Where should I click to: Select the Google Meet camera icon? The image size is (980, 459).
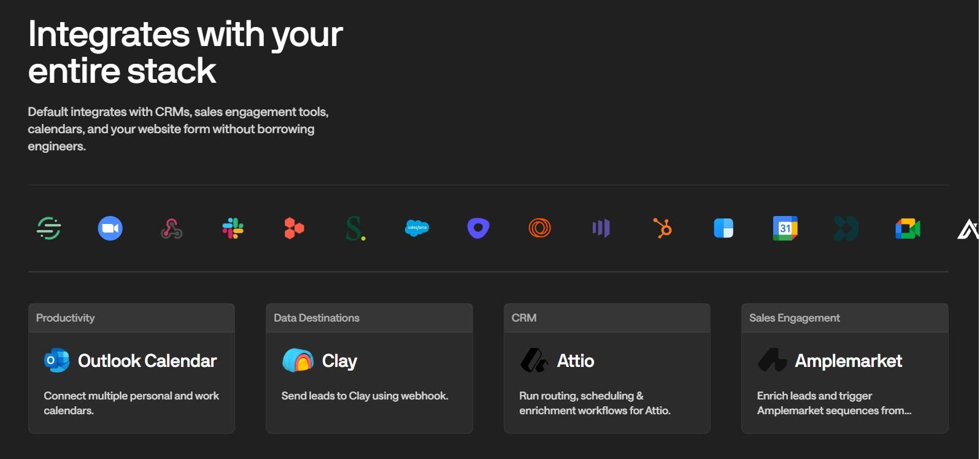(x=908, y=229)
